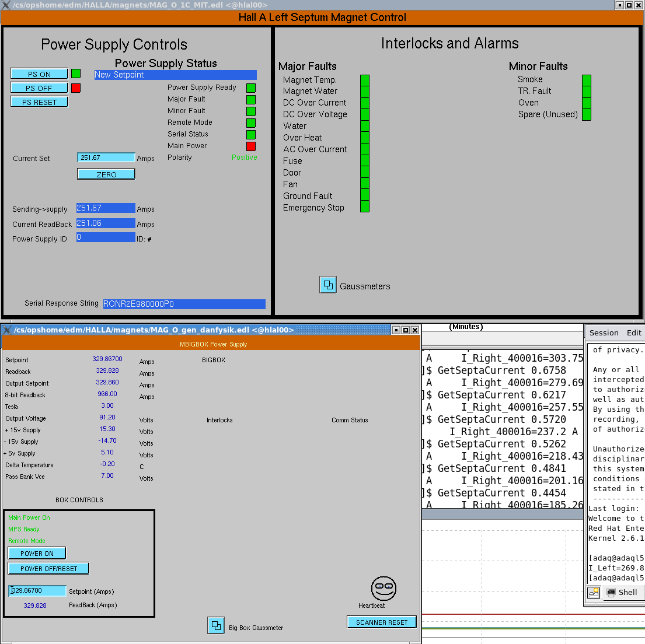Click the PS ON green status indicator
This screenshot has width=645, height=644.
[x=76, y=73]
